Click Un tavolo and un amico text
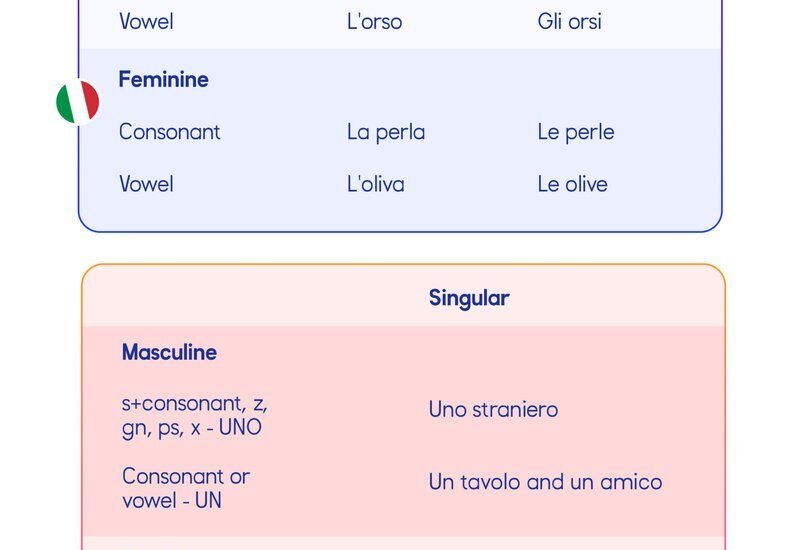The height and width of the screenshot is (550, 800). tap(545, 482)
